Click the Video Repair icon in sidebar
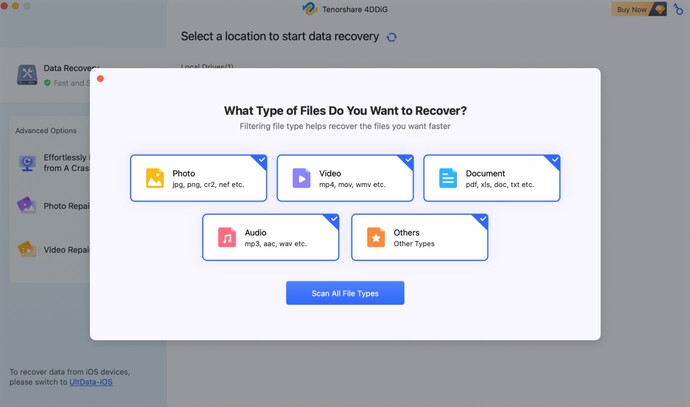Screen dimensions: 690x407 click(26, 249)
